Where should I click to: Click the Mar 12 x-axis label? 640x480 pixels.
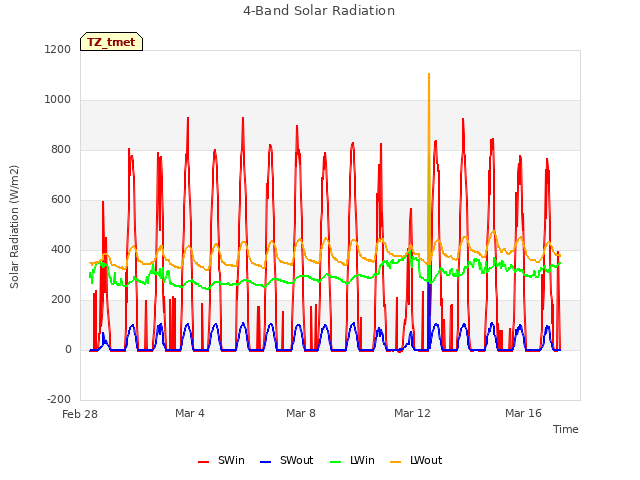412,413
